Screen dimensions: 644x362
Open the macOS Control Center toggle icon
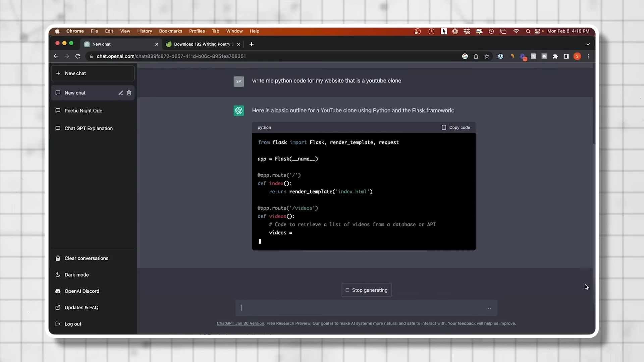[538, 31]
